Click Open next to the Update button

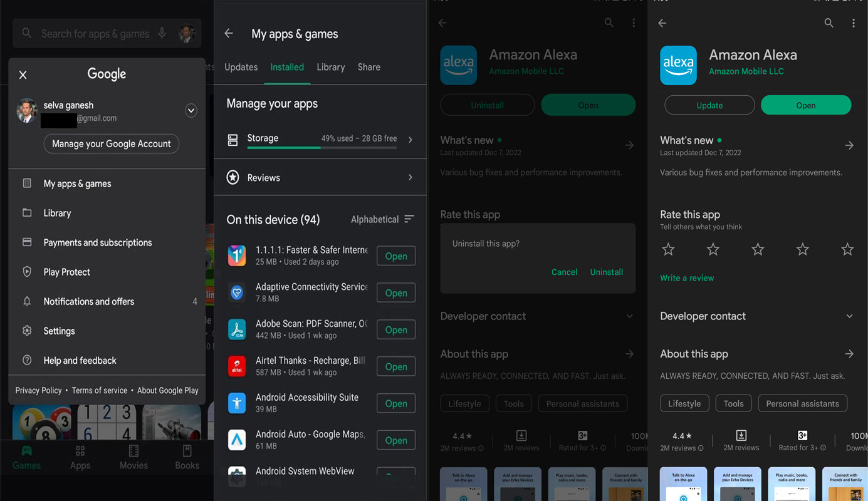click(806, 105)
